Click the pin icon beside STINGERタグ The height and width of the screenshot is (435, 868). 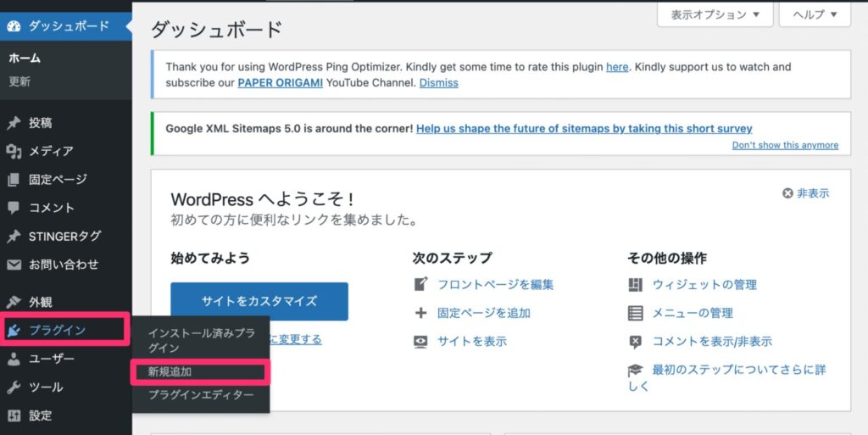pyautogui.click(x=14, y=237)
